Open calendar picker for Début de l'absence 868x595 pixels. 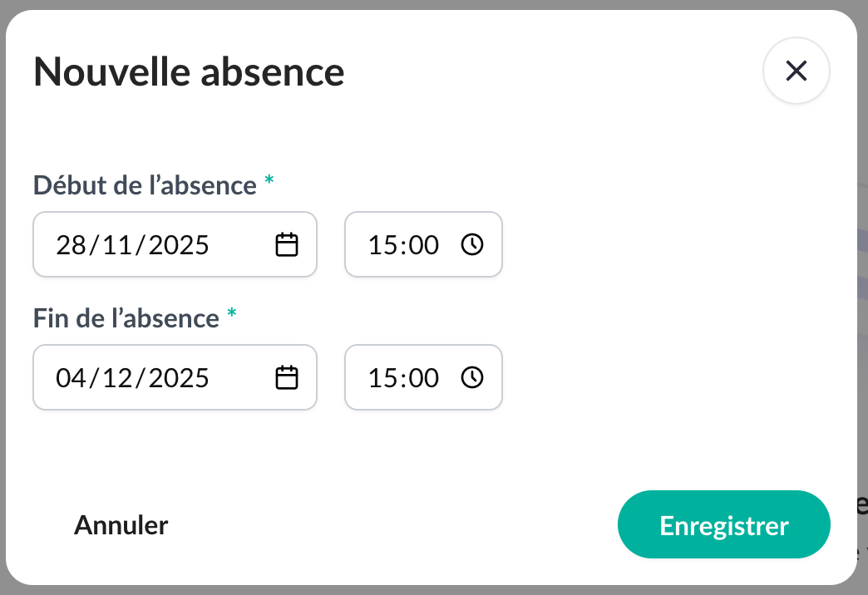coord(287,244)
